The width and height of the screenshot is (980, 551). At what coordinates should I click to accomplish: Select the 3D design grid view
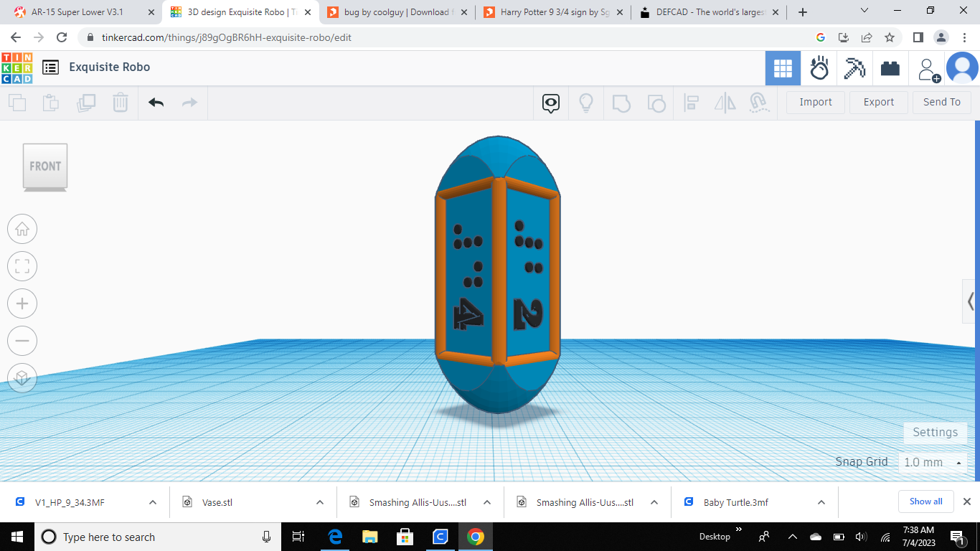[x=783, y=68]
